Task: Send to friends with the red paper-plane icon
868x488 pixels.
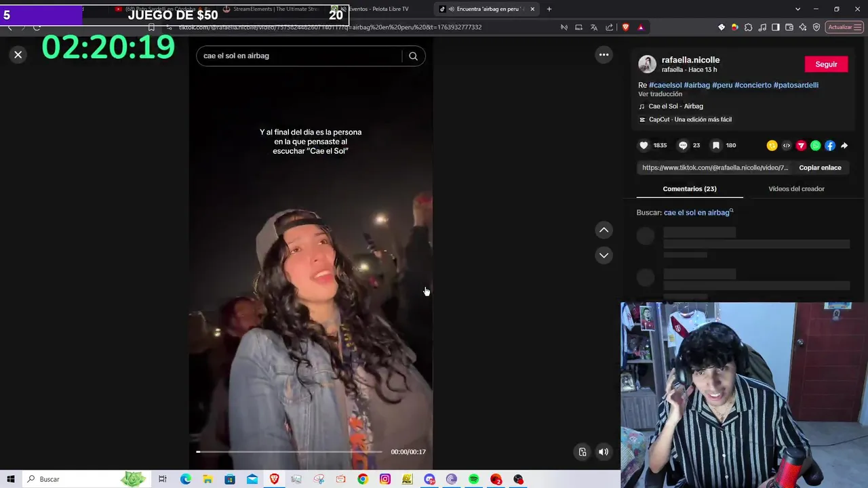Action: [x=801, y=146]
